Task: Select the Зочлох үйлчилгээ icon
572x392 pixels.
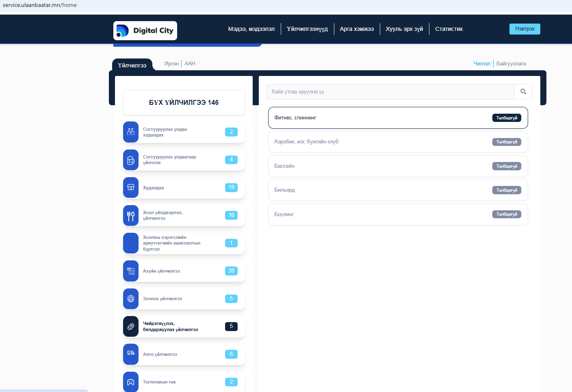Action: tap(131, 299)
